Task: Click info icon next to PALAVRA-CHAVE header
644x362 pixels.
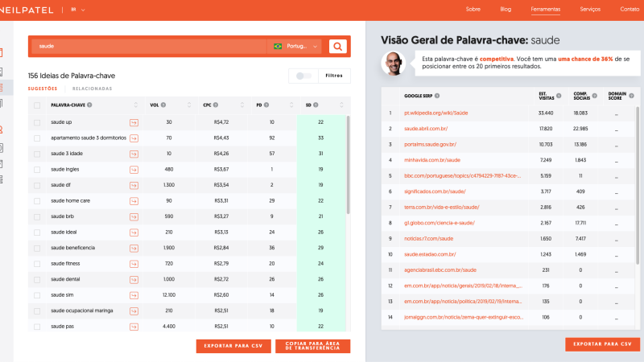Action: click(89, 105)
